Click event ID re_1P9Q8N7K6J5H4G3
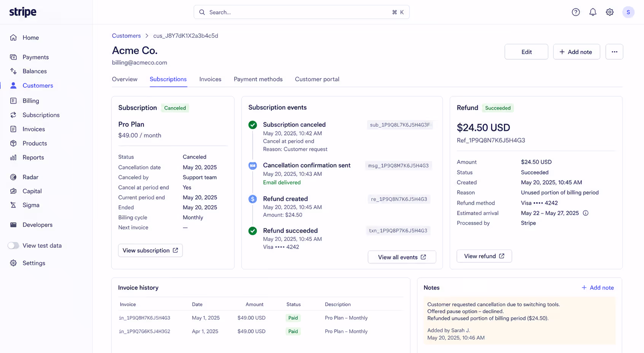 399,199
